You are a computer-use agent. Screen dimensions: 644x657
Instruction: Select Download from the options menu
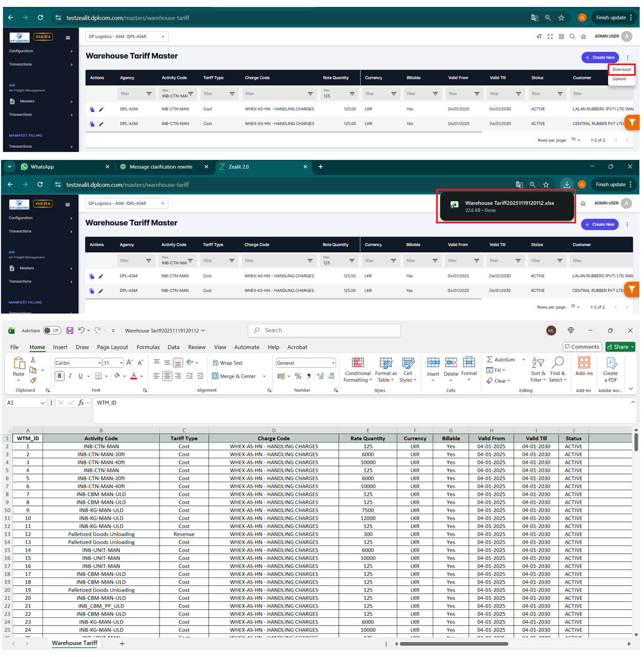621,70
